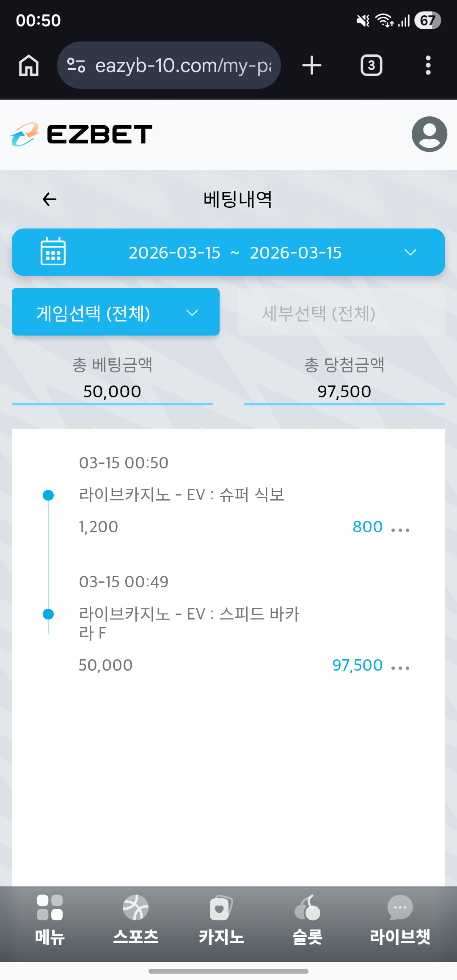This screenshot has height=980, width=457.
Task: Show details via dots next to 800
Action: [x=400, y=530]
